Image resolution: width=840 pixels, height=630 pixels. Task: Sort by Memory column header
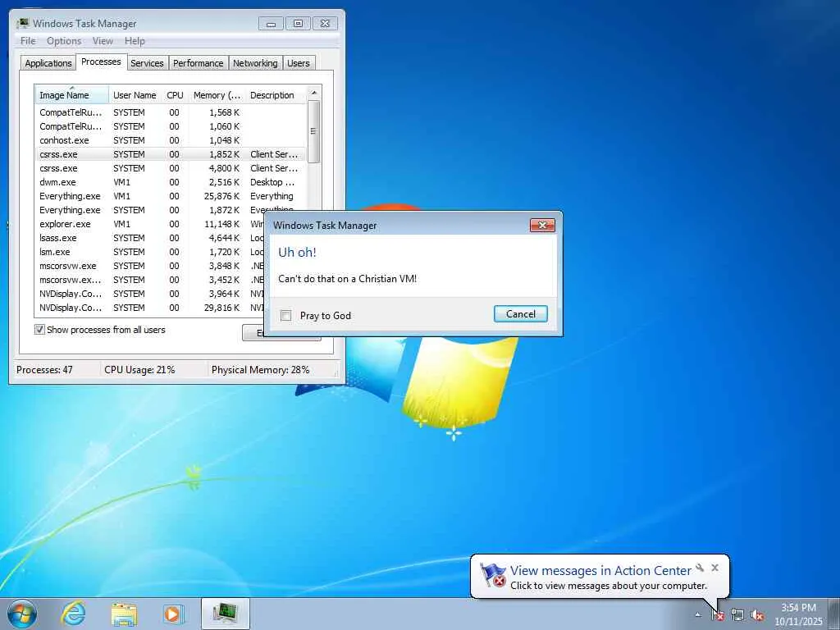tap(217, 95)
